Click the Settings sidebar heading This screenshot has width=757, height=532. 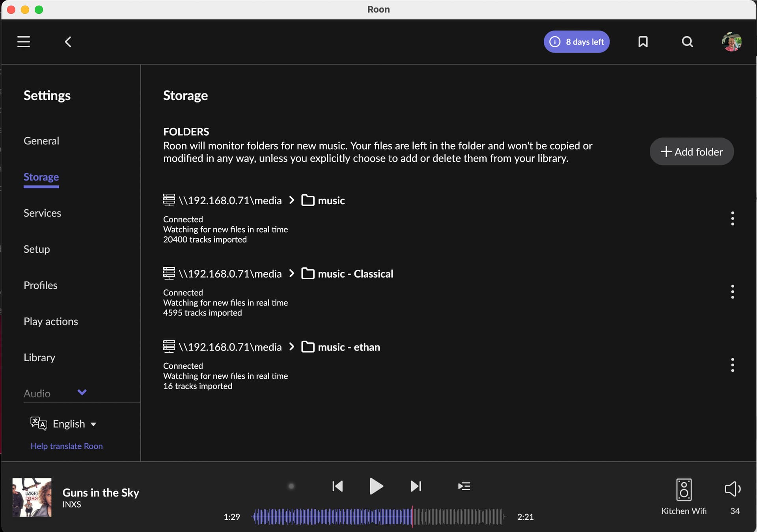point(47,96)
